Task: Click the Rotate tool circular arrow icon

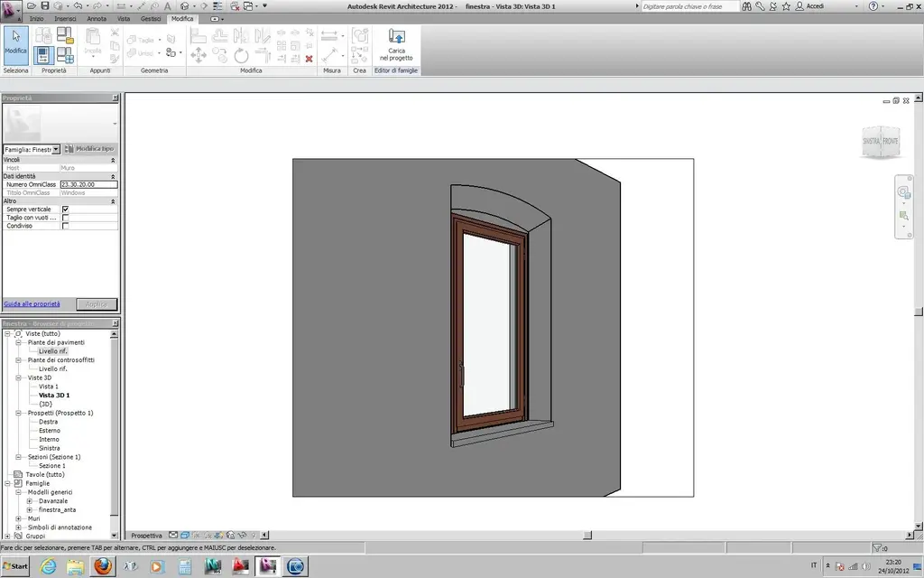Action: [241, 55]
